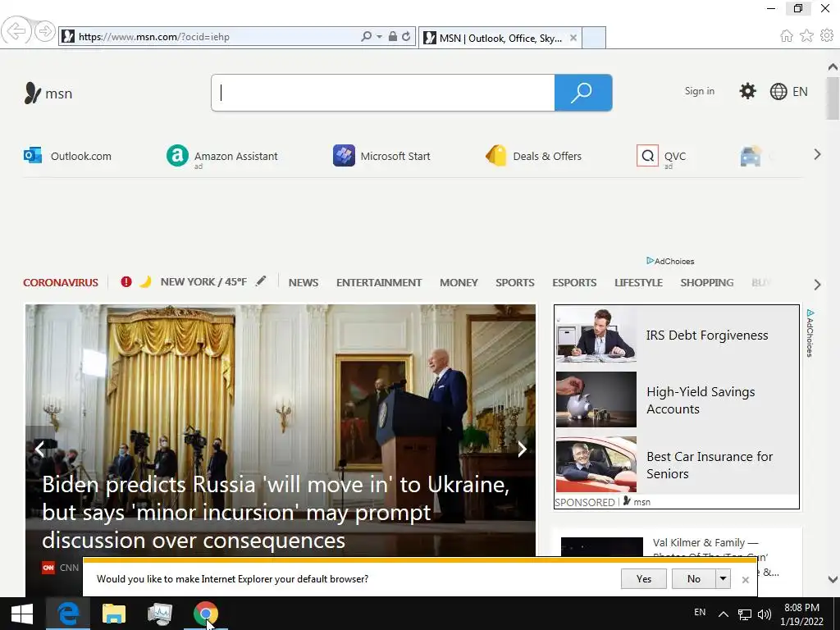Open the Amazon Assistant shortcut
Image resolution: width=840 pixels, height=630 pixels.
[222, 157]
